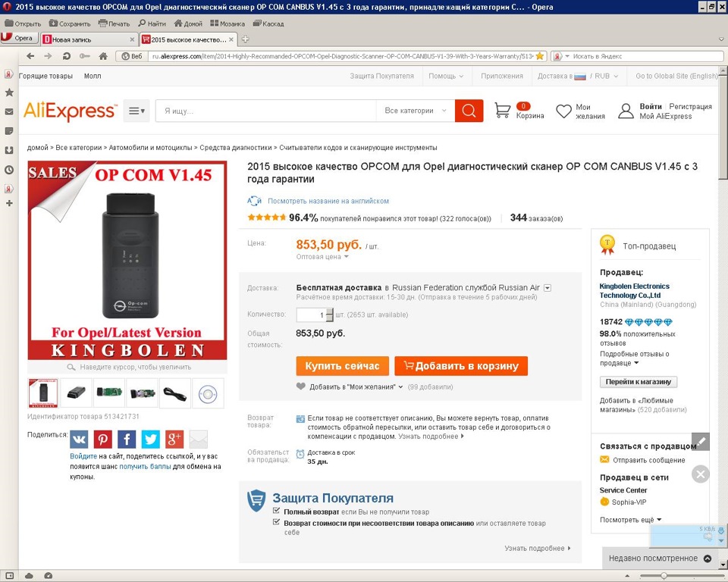Screen dimensions: 728x582
Task: Open history clock in Opera sidebar
Action: (x=9, y=170)
